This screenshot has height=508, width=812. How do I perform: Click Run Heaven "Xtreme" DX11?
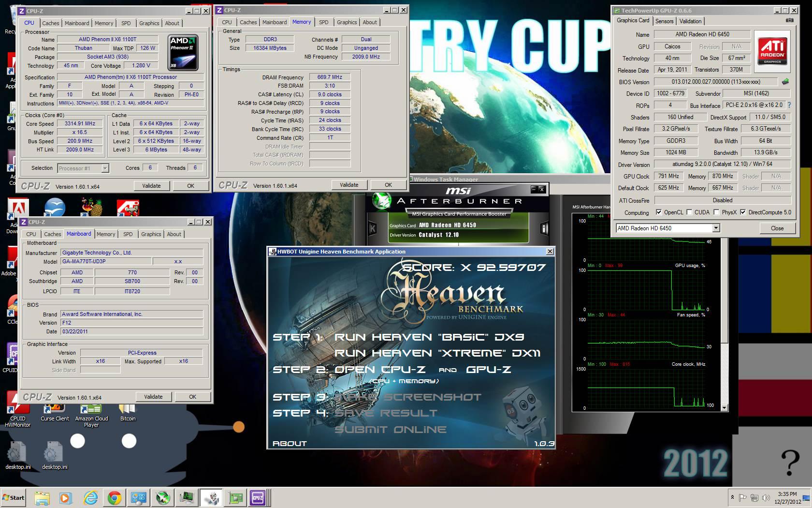(x=437, y=353)
